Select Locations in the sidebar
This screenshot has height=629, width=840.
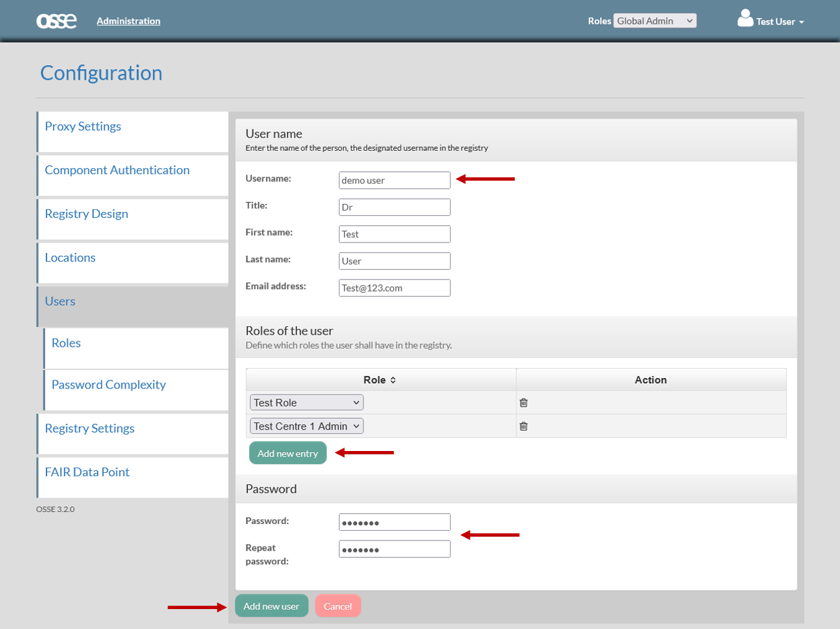133,263
